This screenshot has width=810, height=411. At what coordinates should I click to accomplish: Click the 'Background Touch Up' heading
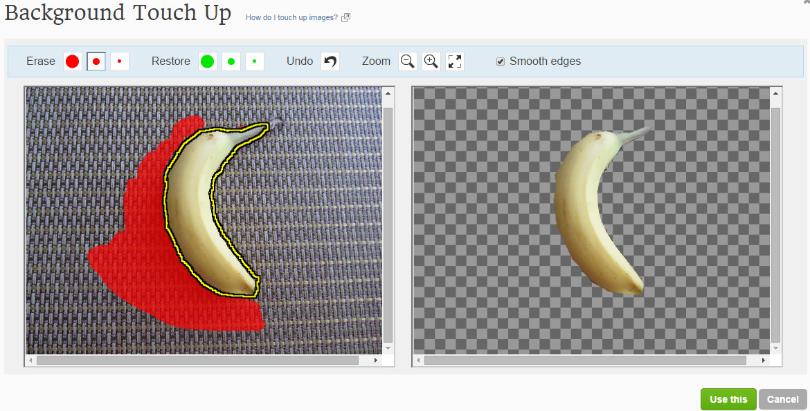118,13
